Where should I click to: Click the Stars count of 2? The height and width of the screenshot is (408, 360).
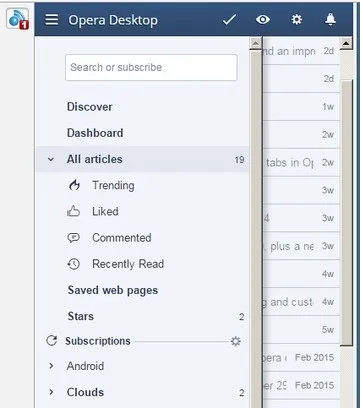242,317
